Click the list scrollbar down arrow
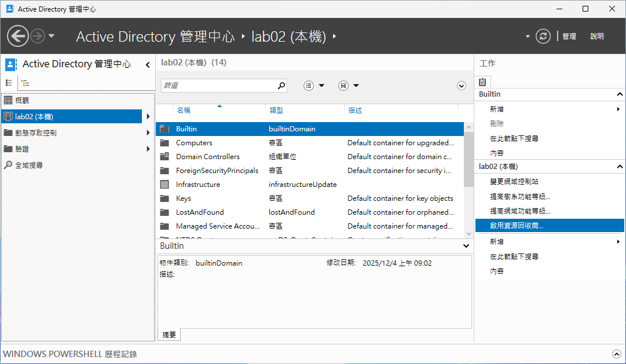The image size is (626, 364). 468,234
